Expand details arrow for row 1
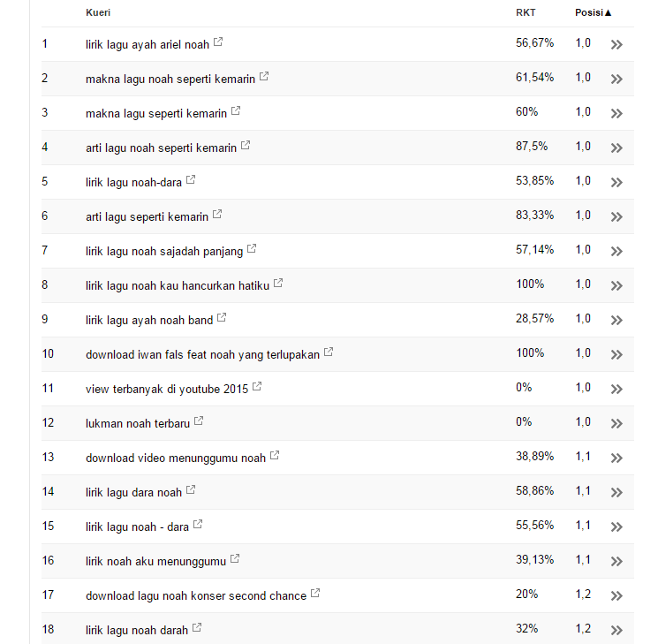This screenshot has height=644, width=658. click(x=616, y=44)
